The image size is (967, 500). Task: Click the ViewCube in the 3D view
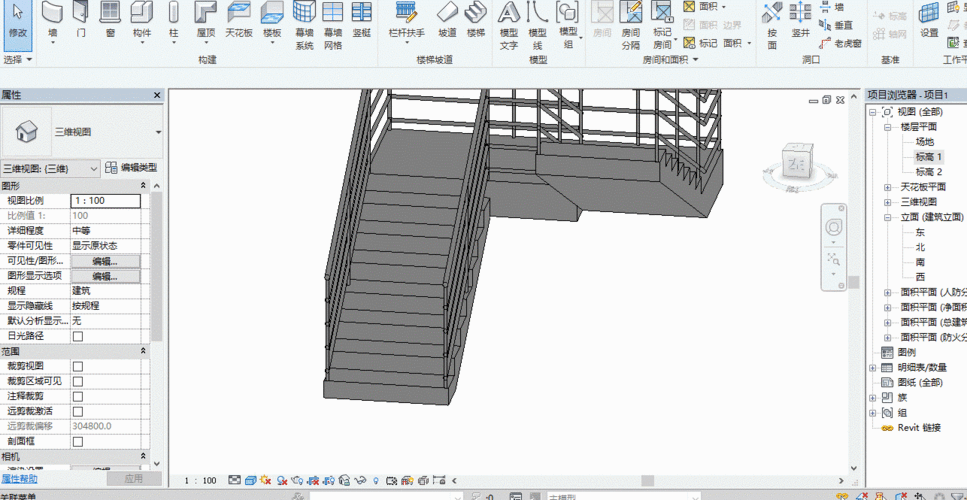[796, 163]
